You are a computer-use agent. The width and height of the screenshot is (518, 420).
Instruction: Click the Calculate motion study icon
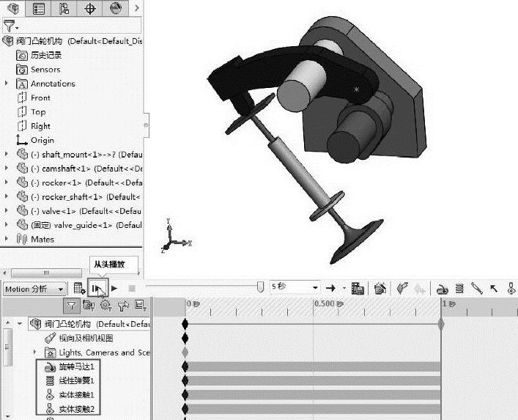[x=78, y=289]
